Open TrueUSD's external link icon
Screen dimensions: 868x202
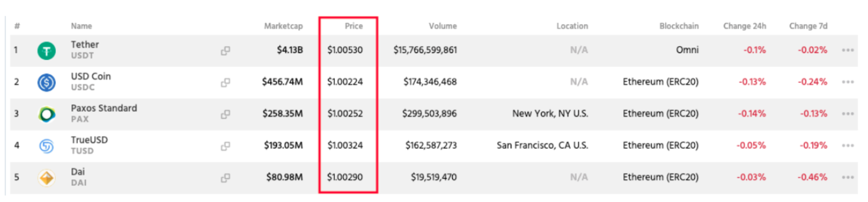(225, 146)
